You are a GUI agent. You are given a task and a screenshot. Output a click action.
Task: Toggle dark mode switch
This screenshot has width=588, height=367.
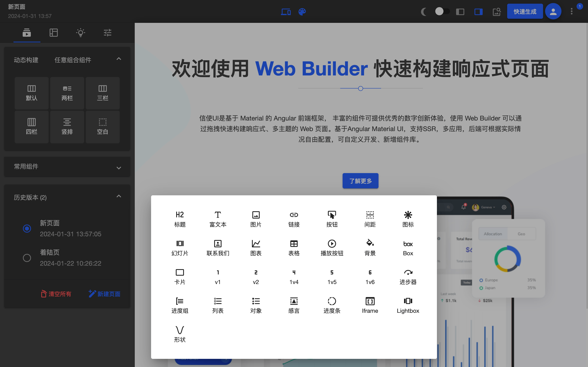coord(442,11)
